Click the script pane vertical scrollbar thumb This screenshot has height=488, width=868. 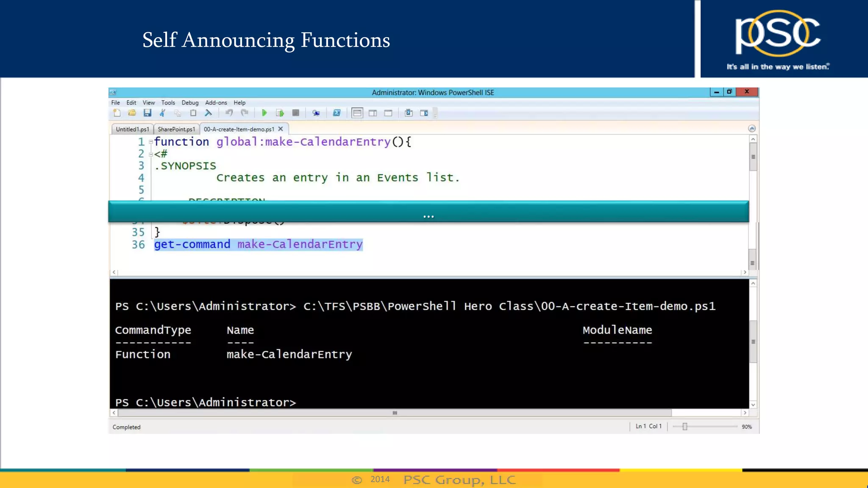click(753, 157)
